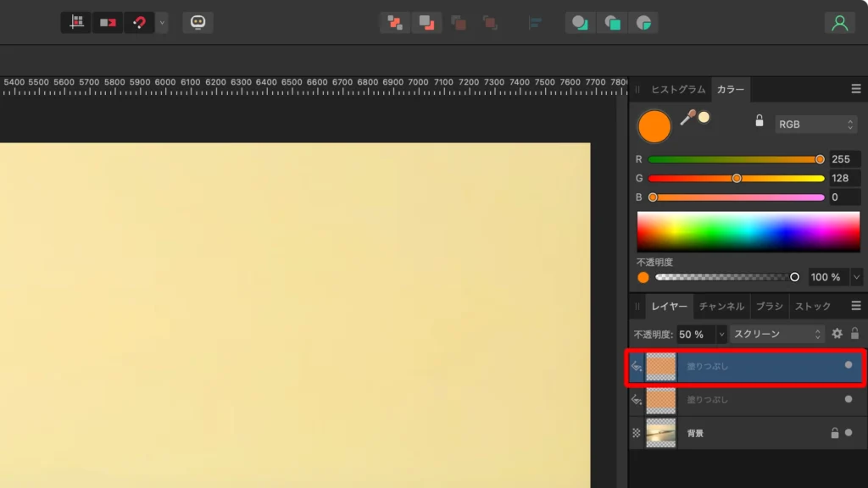Click the Move to Front arrange icon
This screenshot has height=488, width=868.
coord(395,21)
